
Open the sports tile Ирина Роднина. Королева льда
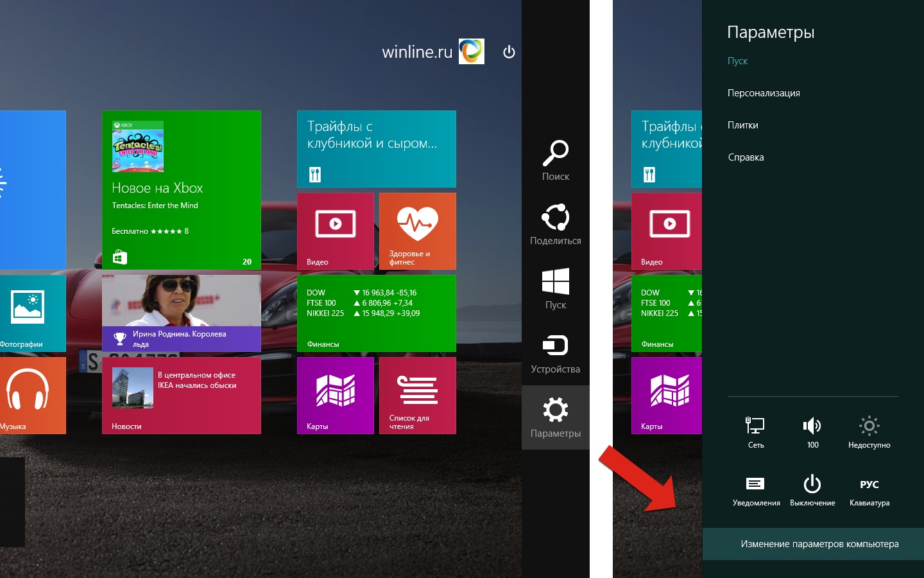182,313
